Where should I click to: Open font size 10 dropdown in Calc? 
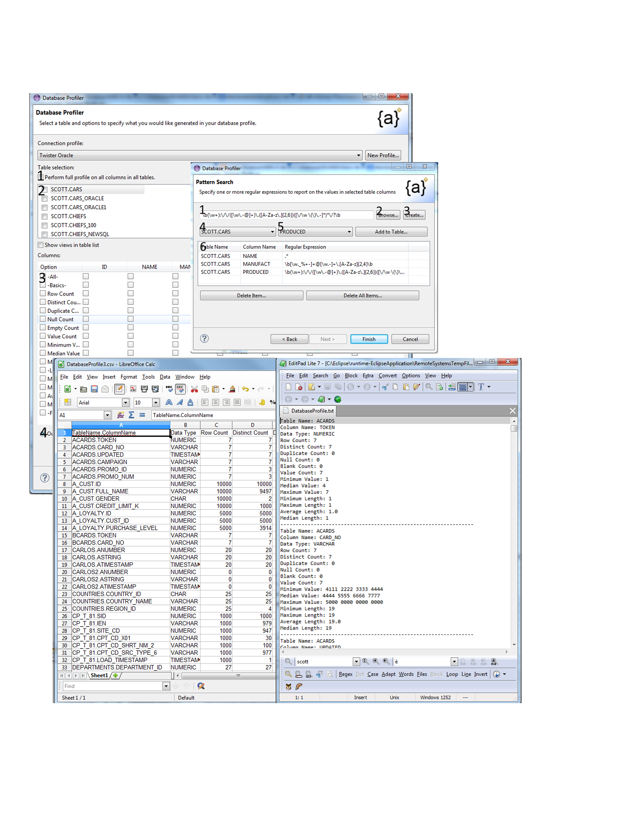(x=156, y=403)
